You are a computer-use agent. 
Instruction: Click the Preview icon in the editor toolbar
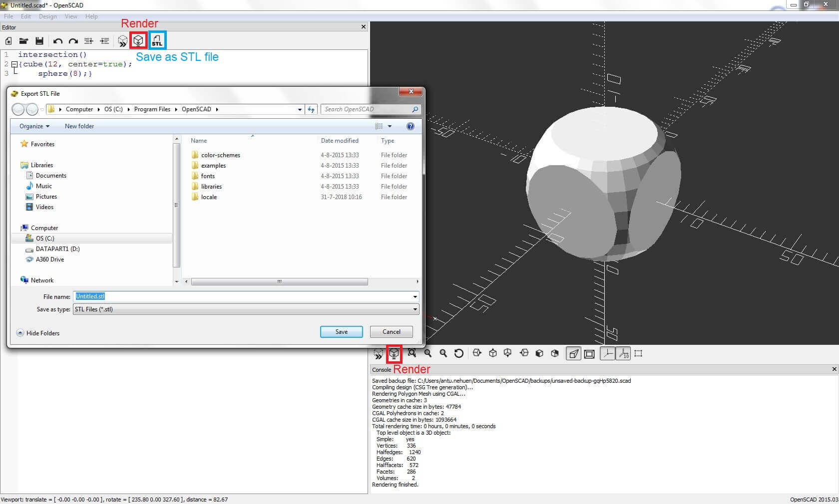click(123, 41)
